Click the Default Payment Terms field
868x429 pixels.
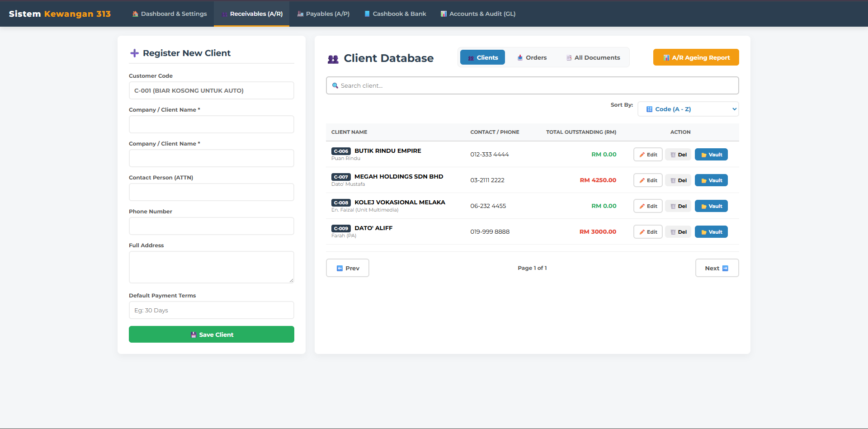pyautogui.click(x=211, y=310)
